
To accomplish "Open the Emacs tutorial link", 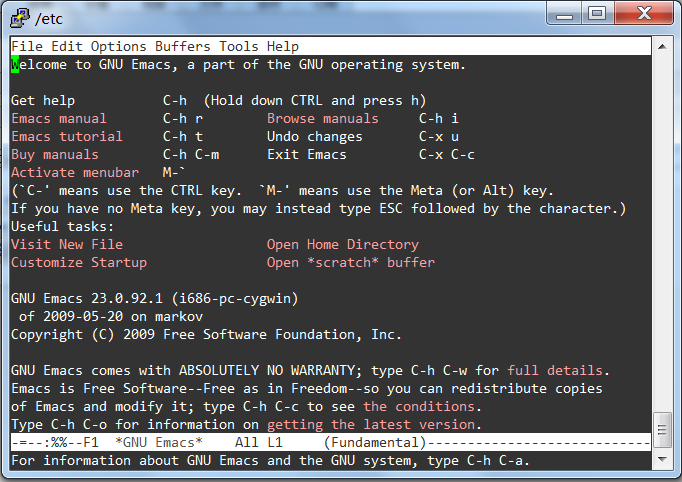I will click(x=67, y=137).
